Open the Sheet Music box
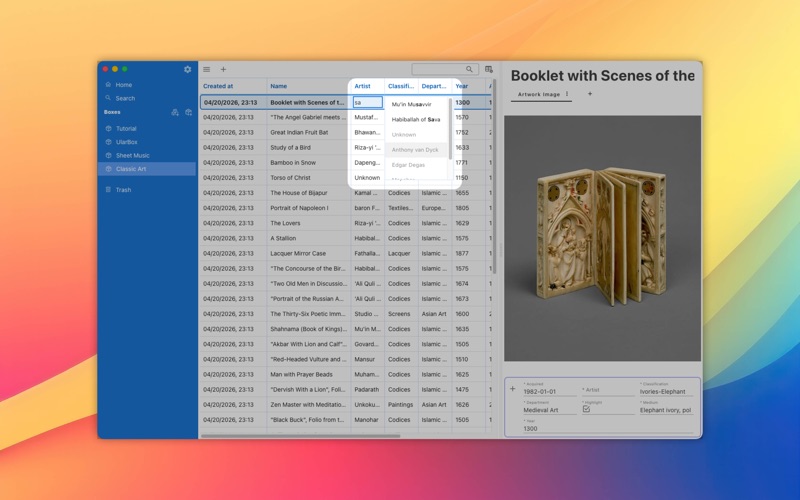This screenshot has height=500, width=800. click(x=147, y=155)
